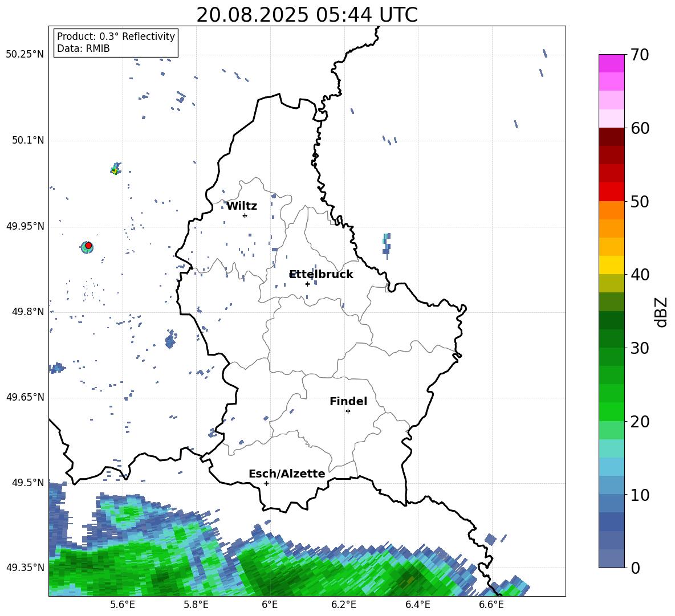Click the colorbar tick label 10
This screenshot has height=616, width=675.
[x=640, y=495]
